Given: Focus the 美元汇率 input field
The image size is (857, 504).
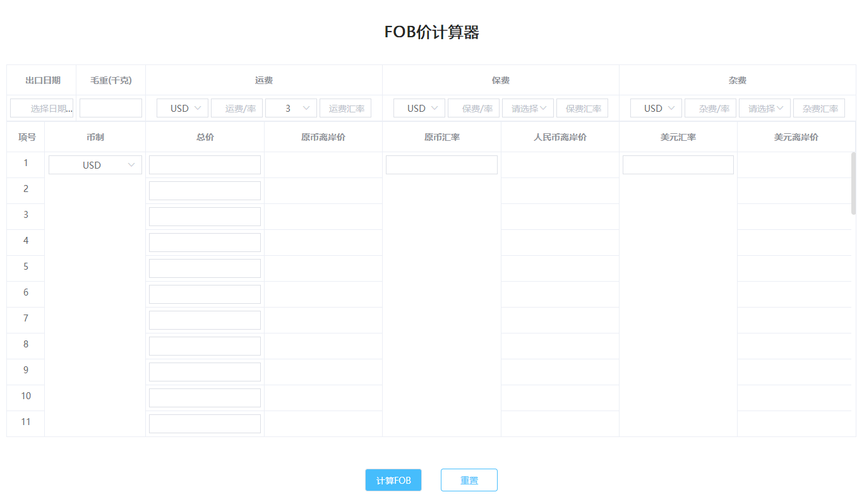Looking at the screenshot, I should tap(678, 165).
